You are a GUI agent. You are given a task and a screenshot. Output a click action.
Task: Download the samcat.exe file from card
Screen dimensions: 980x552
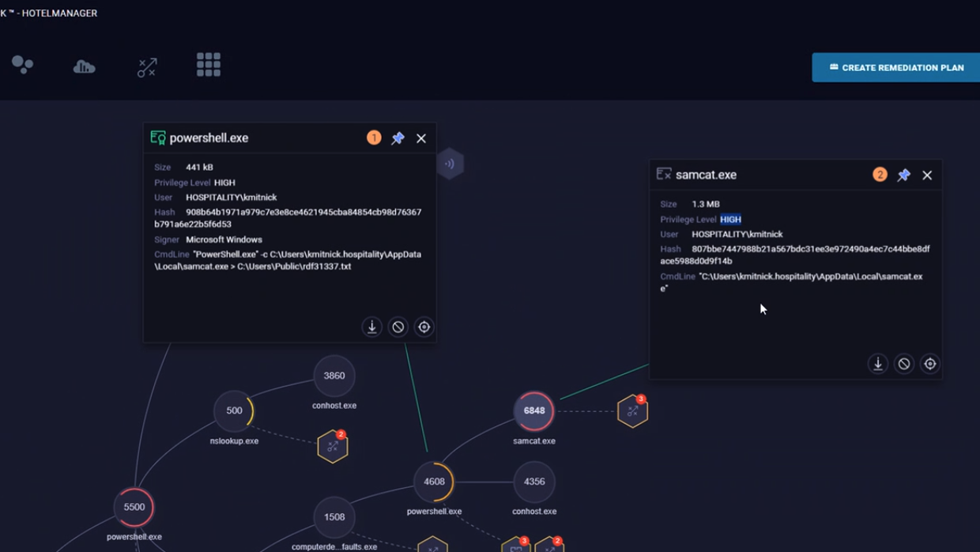(878, 364)
